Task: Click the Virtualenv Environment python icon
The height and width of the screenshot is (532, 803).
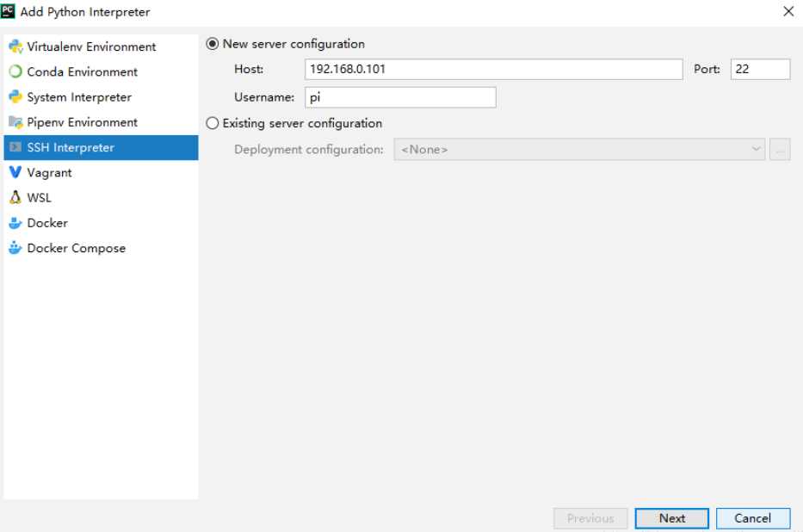Action: (15, 46)
